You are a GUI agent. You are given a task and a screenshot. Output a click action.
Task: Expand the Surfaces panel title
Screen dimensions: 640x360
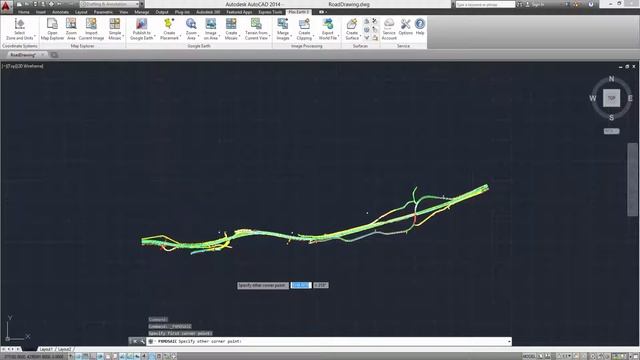click(x=360, y=46)
